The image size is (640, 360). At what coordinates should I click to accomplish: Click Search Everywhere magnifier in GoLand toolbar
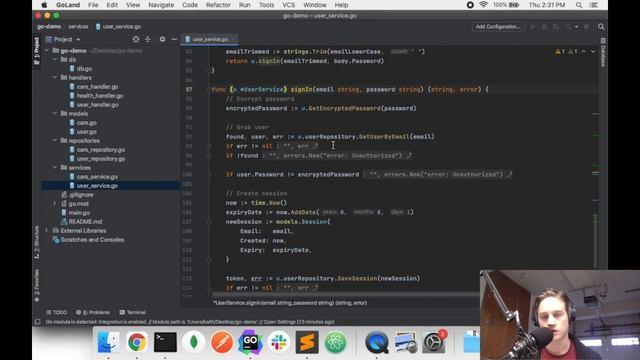[601, 27]
